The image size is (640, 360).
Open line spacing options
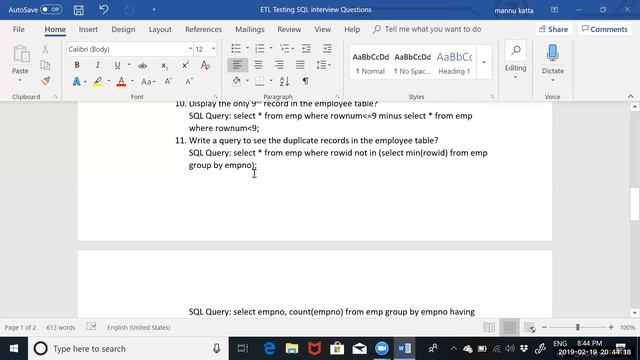coord(323,65)
